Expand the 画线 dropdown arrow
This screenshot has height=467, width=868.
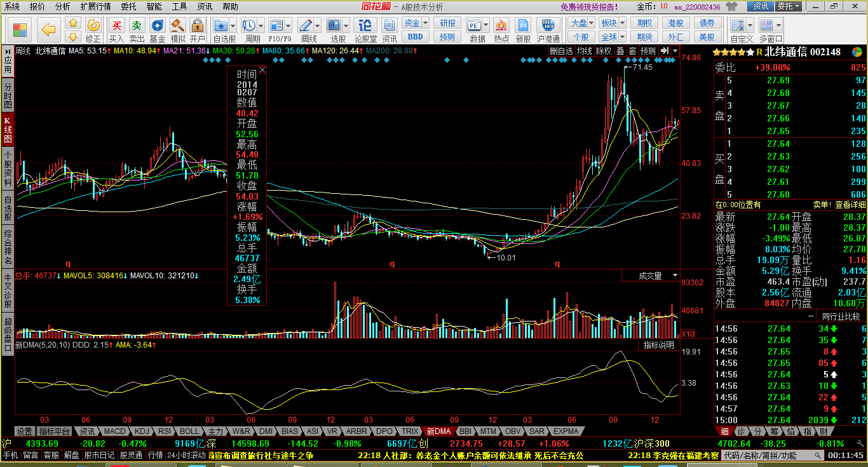pyautogui.click(x=318, y=25)
